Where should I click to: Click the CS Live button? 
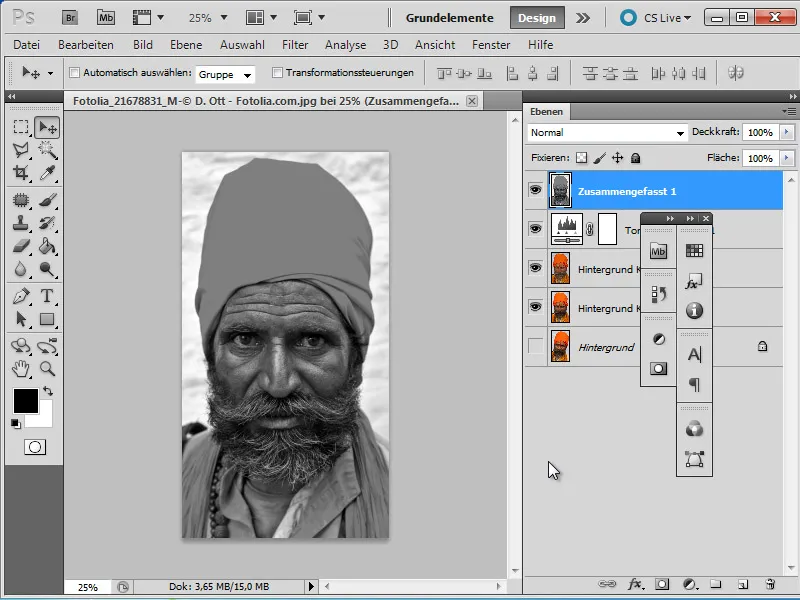tap(664, 17)
